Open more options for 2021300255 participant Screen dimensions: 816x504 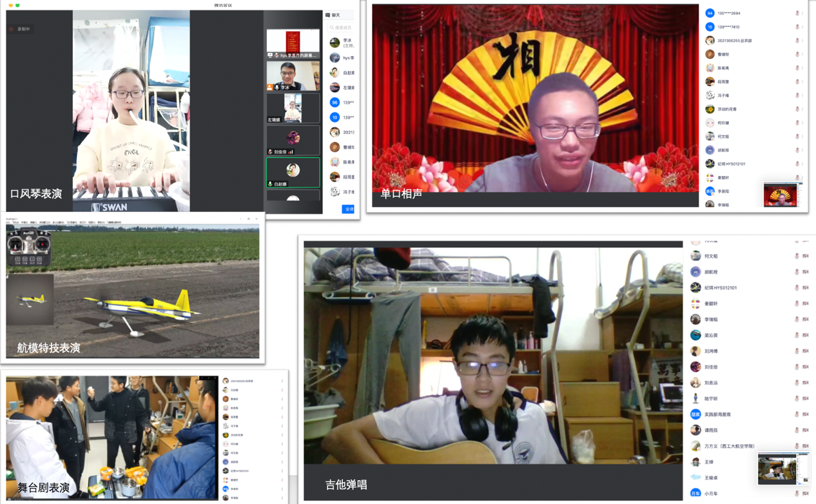[x=802, y=41]
